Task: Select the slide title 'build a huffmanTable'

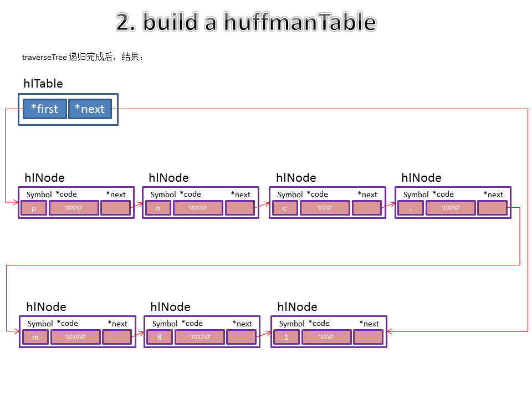Action: point(246,23)
